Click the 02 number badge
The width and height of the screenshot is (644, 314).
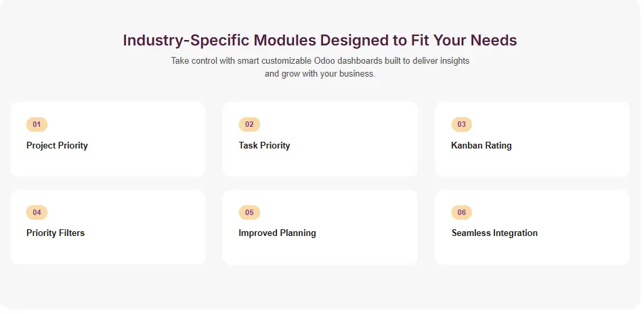click(249, 125)
